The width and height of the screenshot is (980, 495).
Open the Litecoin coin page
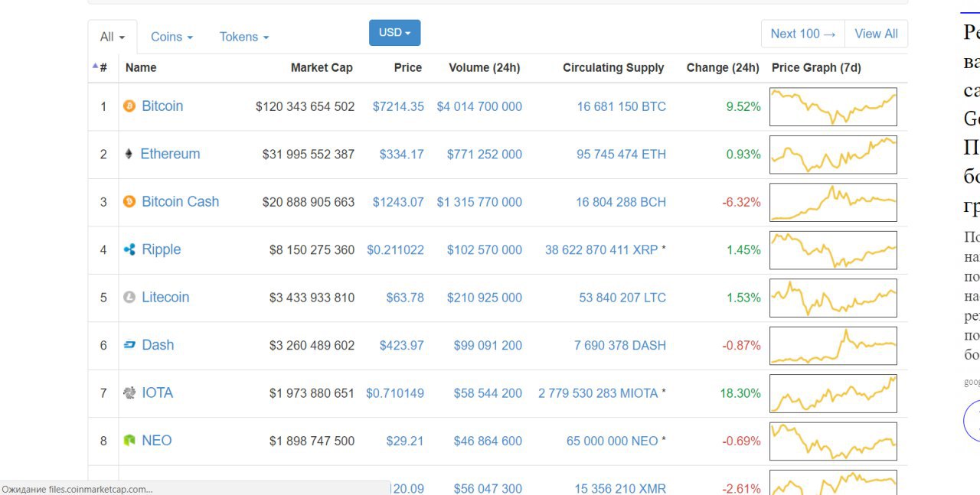pos(165,298)
